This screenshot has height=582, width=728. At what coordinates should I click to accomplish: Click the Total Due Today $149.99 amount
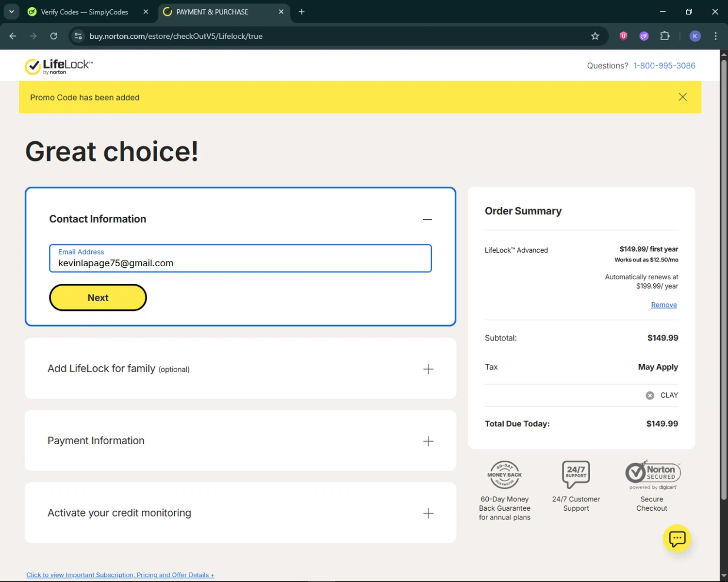point(662,424)
